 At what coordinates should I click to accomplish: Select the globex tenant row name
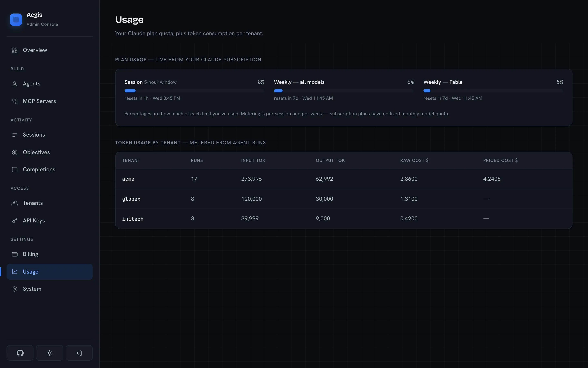click(x=131, y=199)
